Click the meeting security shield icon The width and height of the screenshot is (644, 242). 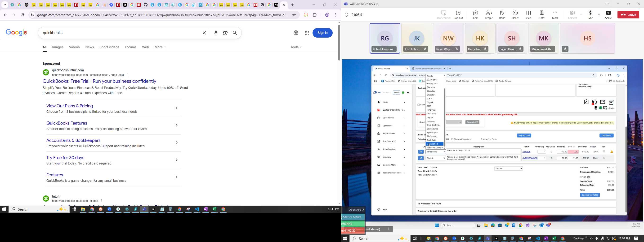coord(346,15)
